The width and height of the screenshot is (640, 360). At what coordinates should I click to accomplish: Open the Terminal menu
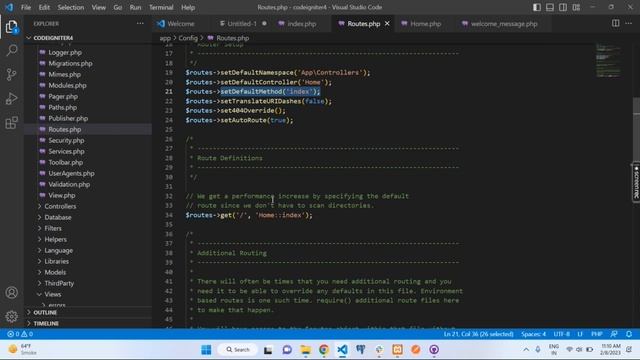(x=161, y=7)
